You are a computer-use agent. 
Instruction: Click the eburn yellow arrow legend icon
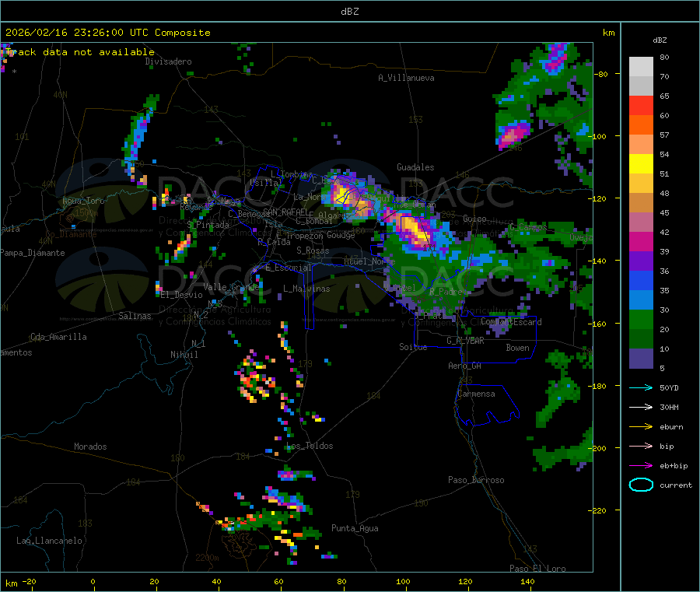pyautogui.click(x=641, y=426)
